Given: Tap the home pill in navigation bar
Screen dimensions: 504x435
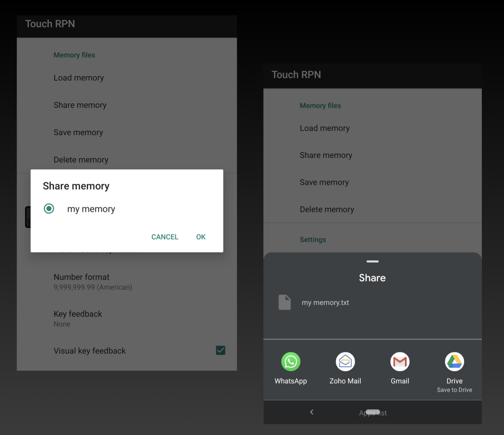Looking at the screenshot, I should pyautogui.click(x=373, y=412).
